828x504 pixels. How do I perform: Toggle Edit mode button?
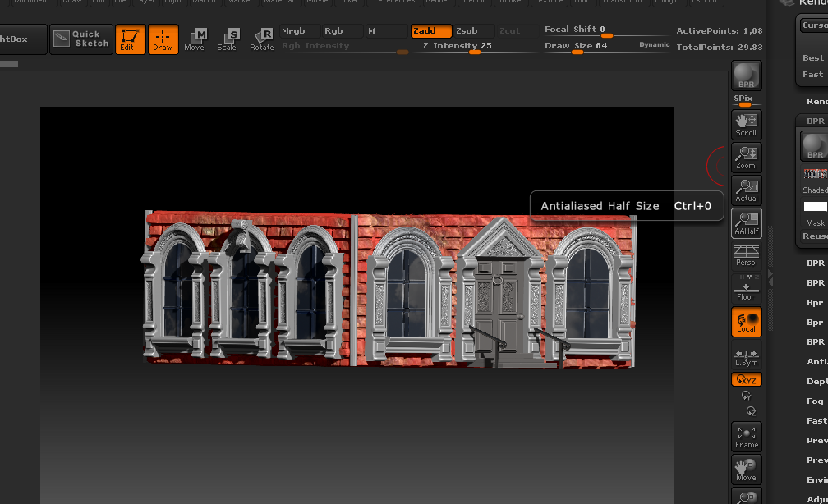(130, 39)
